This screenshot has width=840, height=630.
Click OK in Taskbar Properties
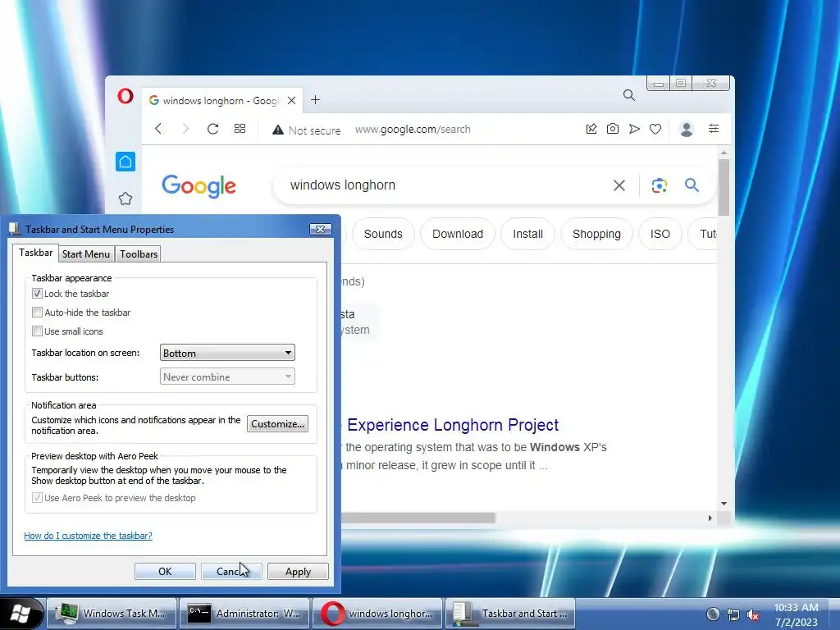[165, 571]
